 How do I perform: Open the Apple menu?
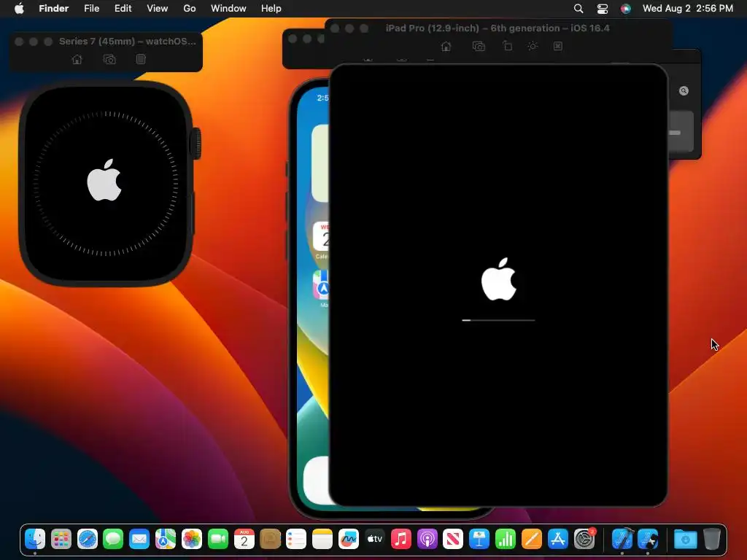coord(19,8)
